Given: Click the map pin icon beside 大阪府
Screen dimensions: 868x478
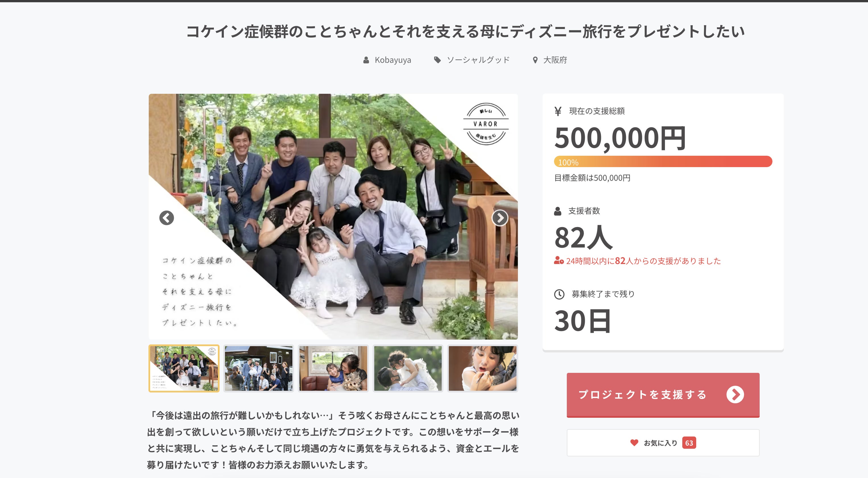Looking at the screenshot, I should (x=535, y=60).
